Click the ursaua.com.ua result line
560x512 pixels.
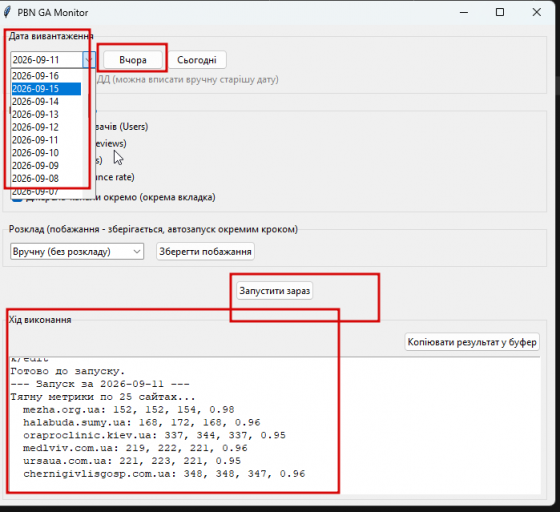click(x=132, y=461)
